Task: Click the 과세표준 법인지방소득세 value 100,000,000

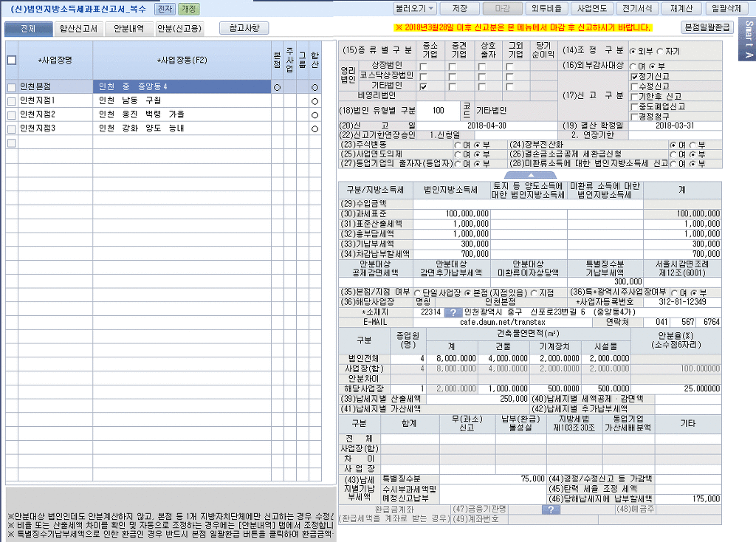Action: point(452,213)
